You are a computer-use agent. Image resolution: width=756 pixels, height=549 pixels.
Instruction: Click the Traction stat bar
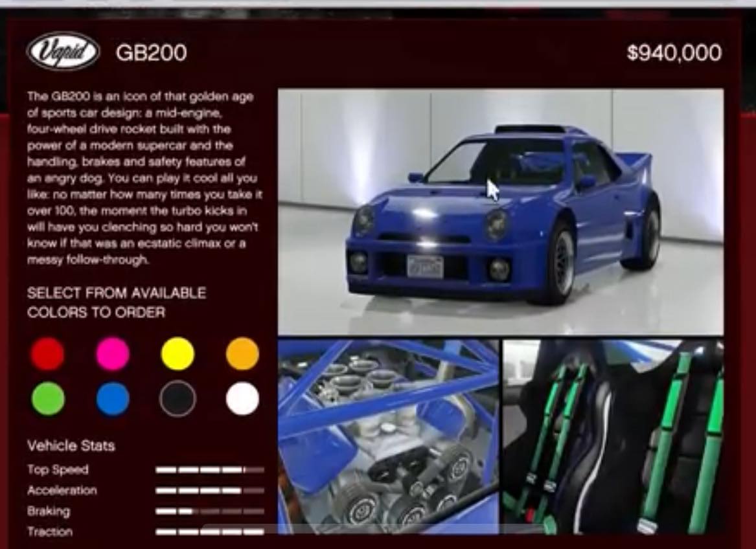click(x=210, y=532)
